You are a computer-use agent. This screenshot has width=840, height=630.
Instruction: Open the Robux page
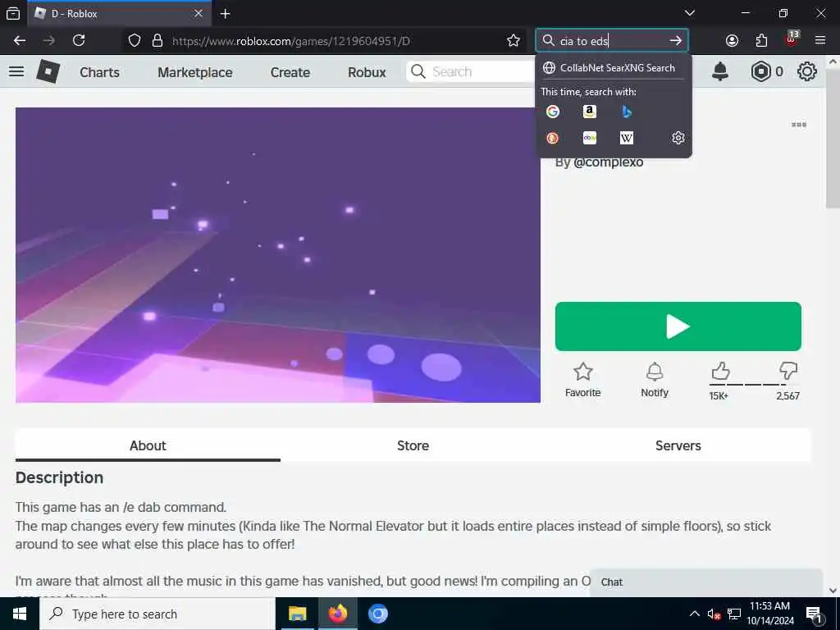pos(367,72)
